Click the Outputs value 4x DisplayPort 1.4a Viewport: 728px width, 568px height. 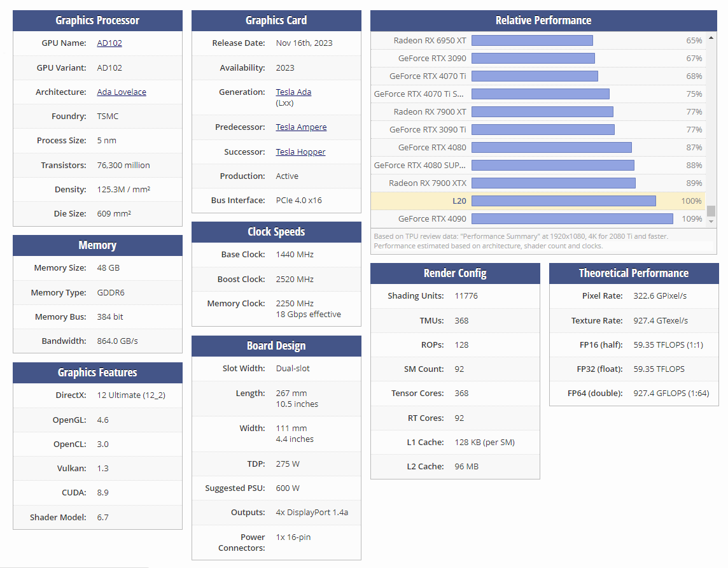click(312, 512)
